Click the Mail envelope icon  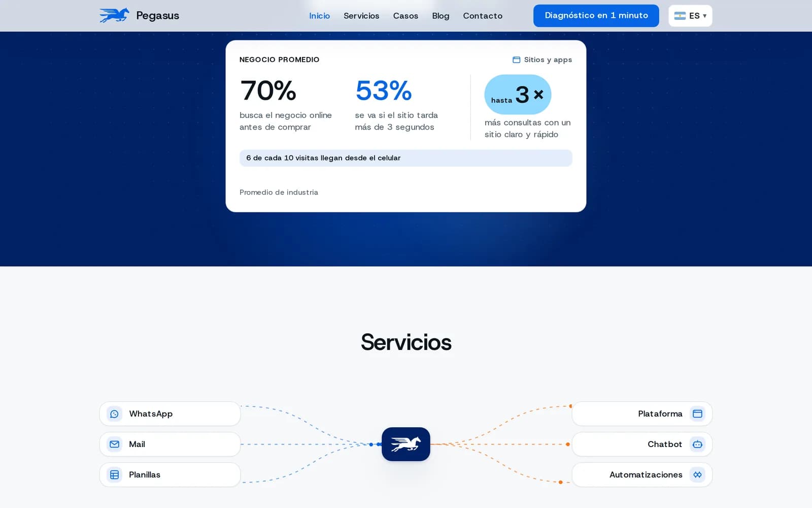click(115, 444)
